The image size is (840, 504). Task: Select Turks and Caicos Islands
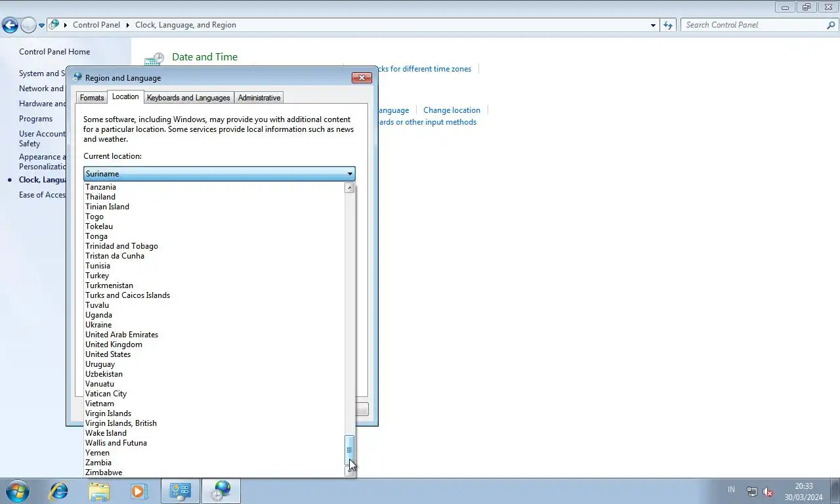tap(215, 295)
